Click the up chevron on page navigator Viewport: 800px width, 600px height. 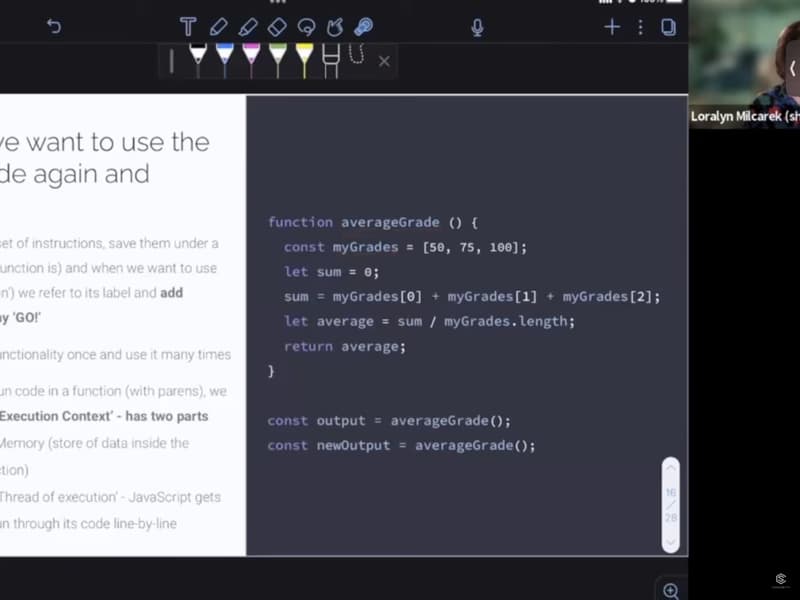click(670, 468)
